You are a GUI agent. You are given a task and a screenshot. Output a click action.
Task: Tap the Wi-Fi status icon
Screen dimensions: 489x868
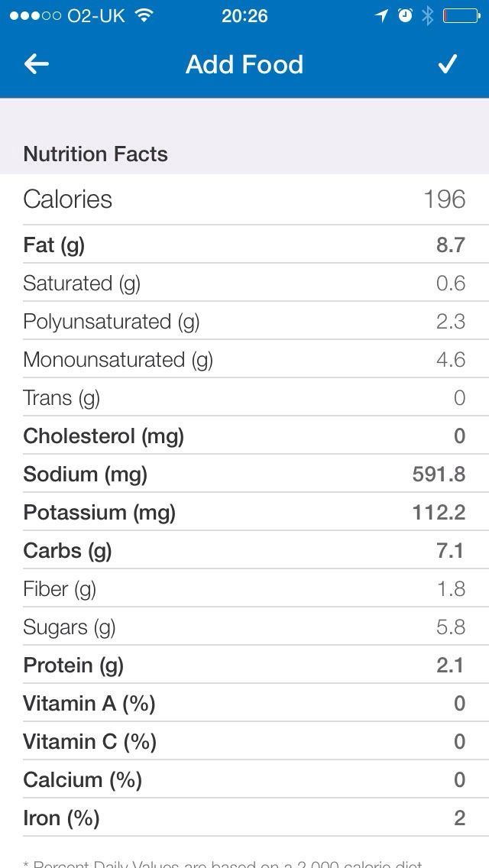point(142,16)
